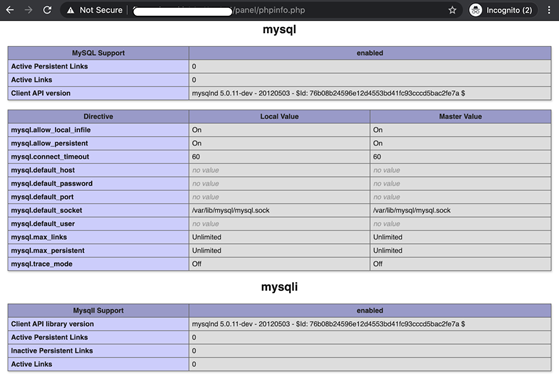Image resolution: width=559 pixels, height=377 pixels.
Task: Reload the phpinfo page
Action: (x=47, y=10)
